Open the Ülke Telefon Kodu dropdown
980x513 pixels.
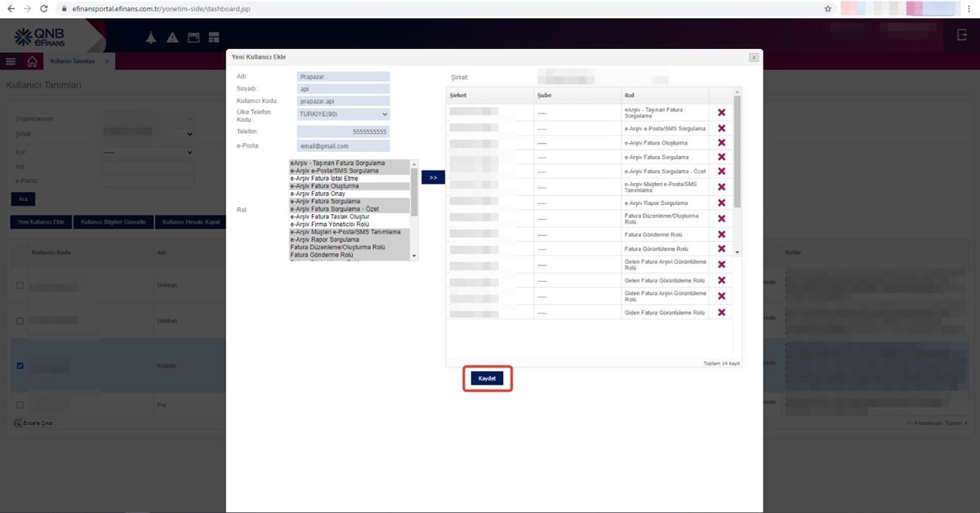coord(344,114)
